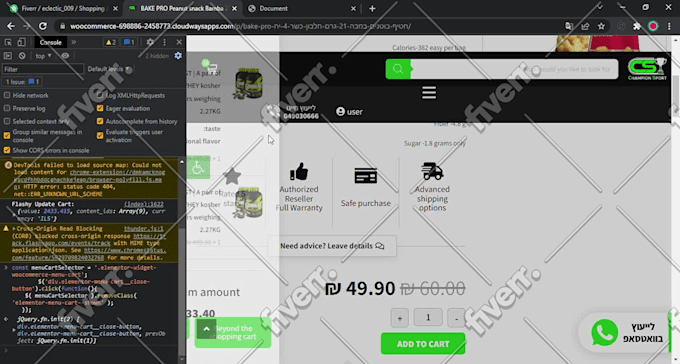Open a new browser tab

[x=372, y=8]
